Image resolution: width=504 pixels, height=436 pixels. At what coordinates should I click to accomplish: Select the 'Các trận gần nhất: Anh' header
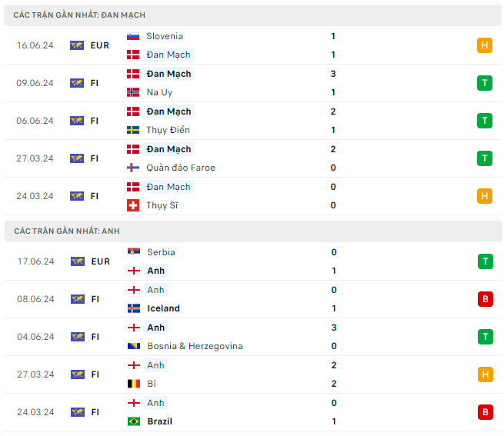[66, 231]
